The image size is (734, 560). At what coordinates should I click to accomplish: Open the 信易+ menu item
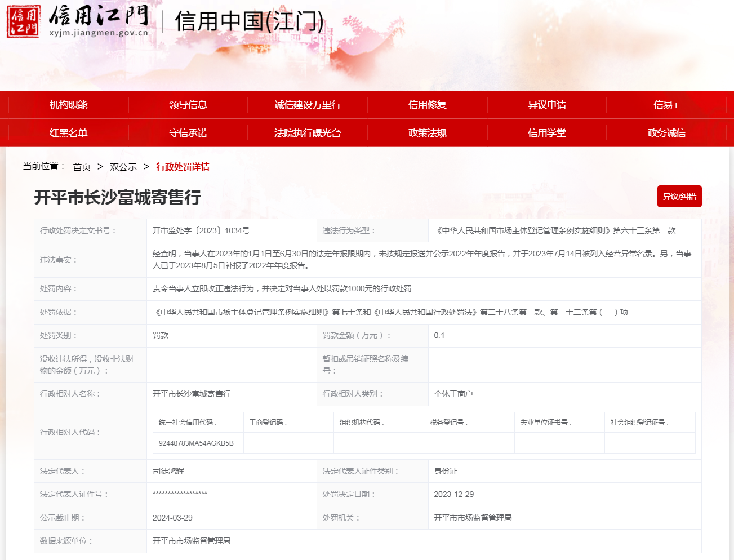(x=666, y=105)
